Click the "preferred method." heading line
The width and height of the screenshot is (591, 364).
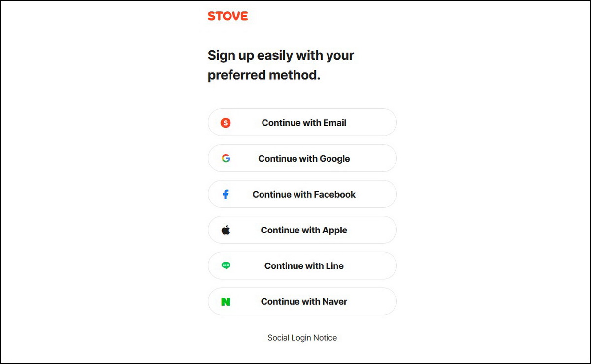click(x=264, y=76)
